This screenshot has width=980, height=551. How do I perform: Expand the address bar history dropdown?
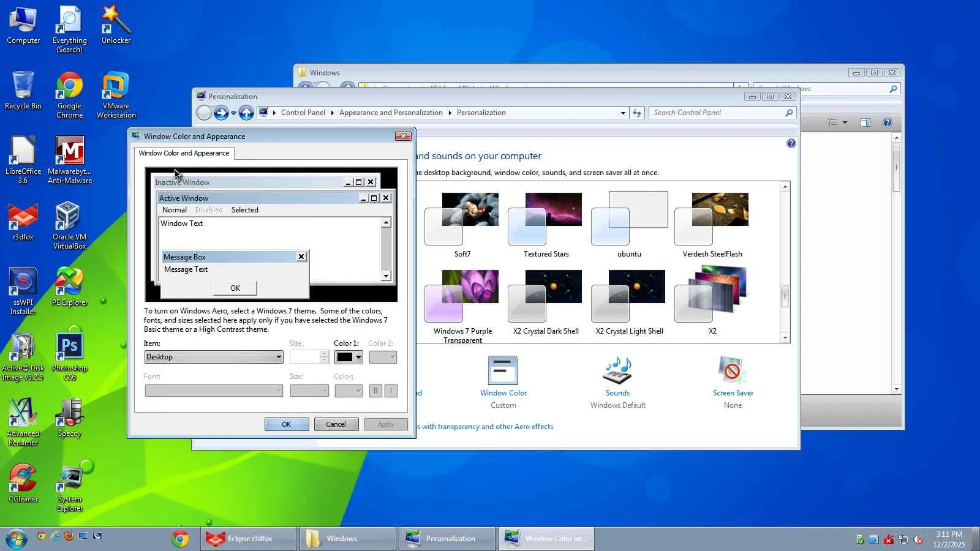(x=623, y=113)
